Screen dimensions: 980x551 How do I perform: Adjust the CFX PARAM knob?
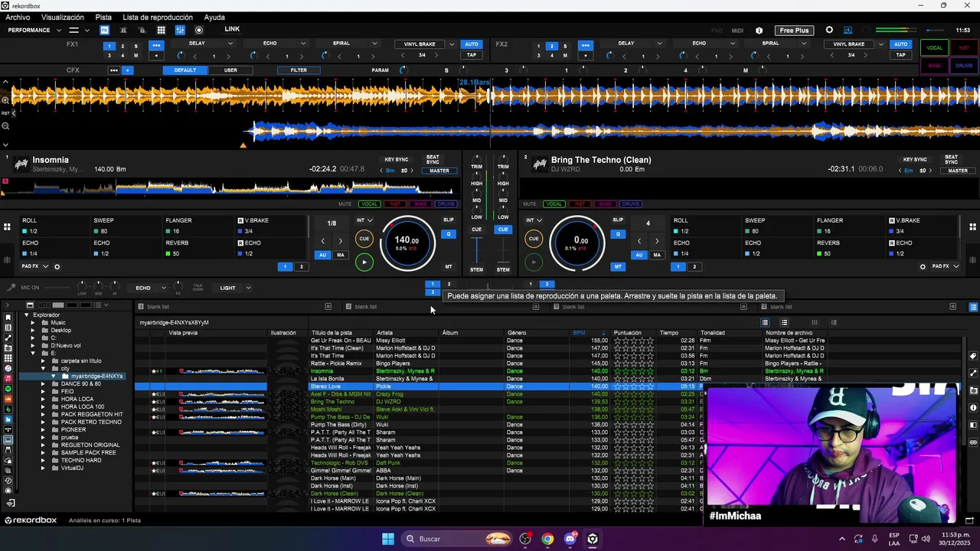tap(403, 70)
